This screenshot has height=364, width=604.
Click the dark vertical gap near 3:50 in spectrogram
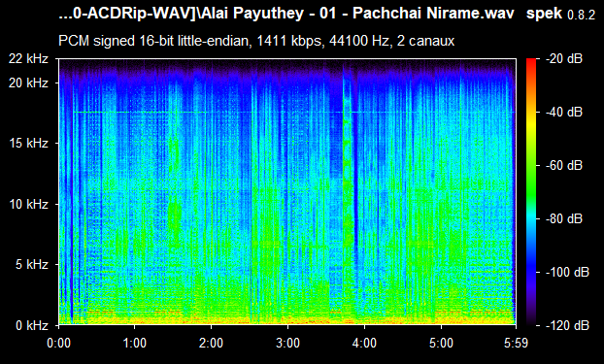[x=355, y=192]
